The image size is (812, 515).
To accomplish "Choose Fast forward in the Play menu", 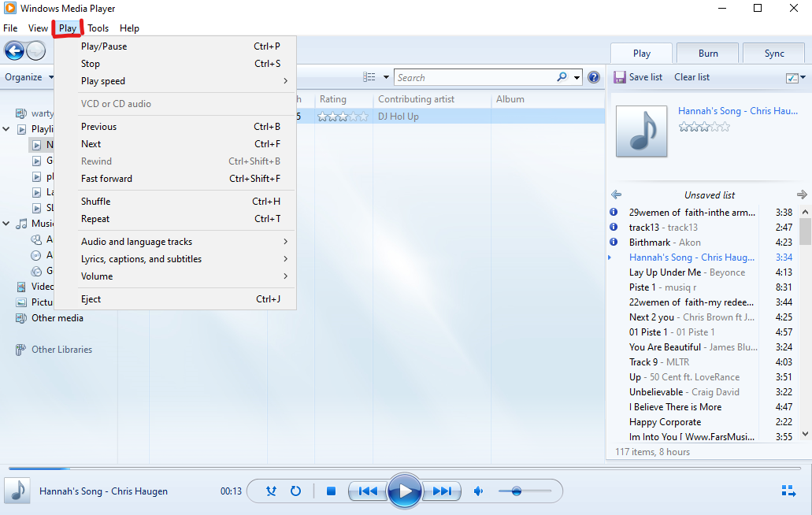I will tap(175, 179).
